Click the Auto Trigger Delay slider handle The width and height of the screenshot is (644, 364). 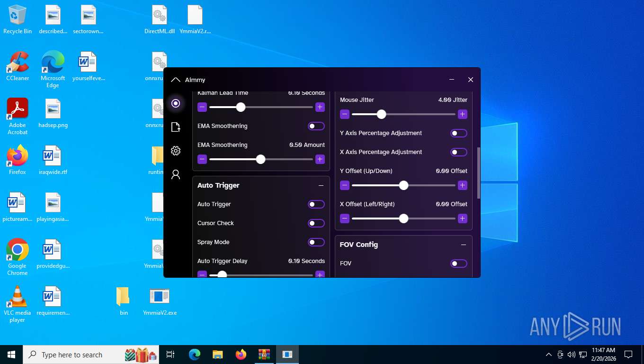(x=222, y=274)
